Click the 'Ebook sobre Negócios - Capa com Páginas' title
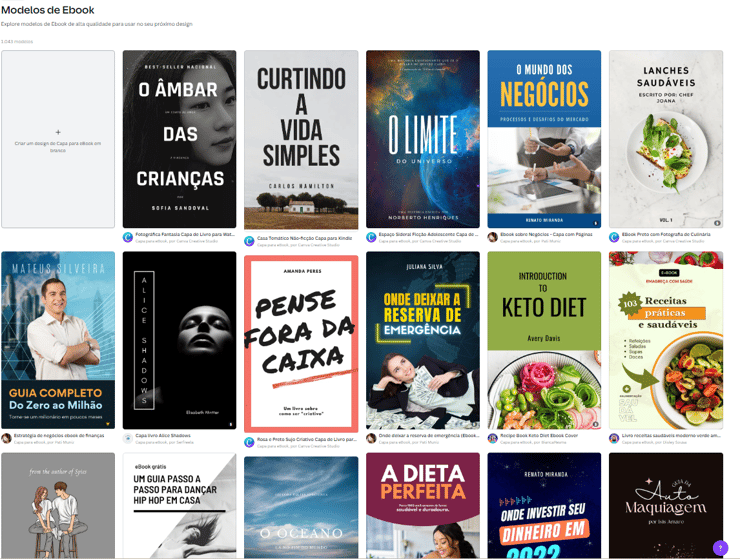This screenshot has width=740, height=559. click(546, 234)
